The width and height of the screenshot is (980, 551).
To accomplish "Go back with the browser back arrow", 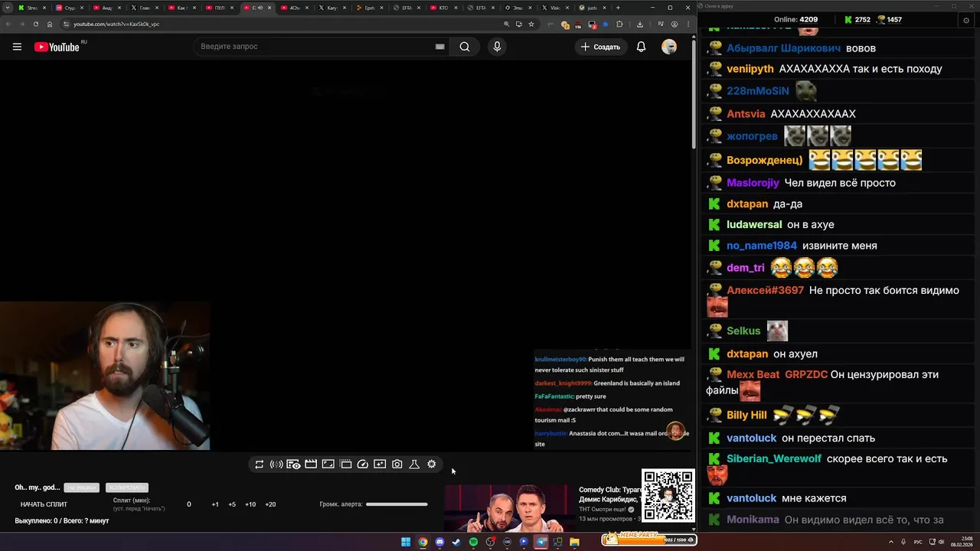I will click(8, 24).
